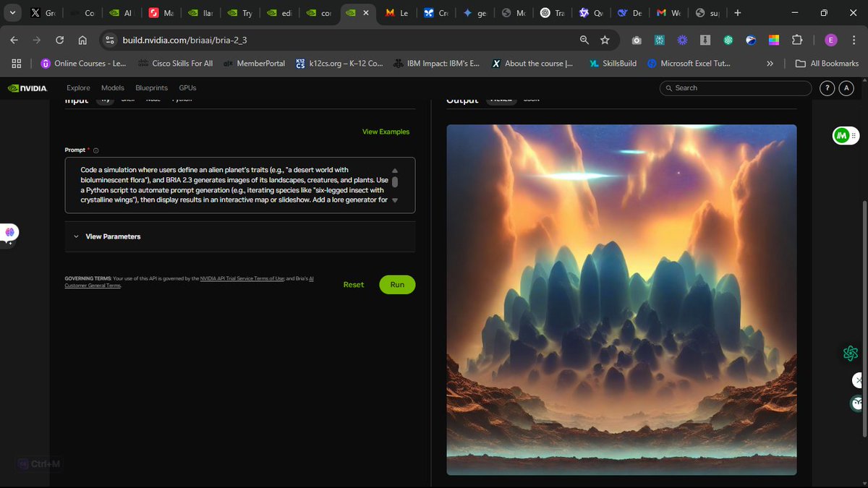The image size is (868, 488).
Task: Open the Models menu
Action: click(112, 87)
